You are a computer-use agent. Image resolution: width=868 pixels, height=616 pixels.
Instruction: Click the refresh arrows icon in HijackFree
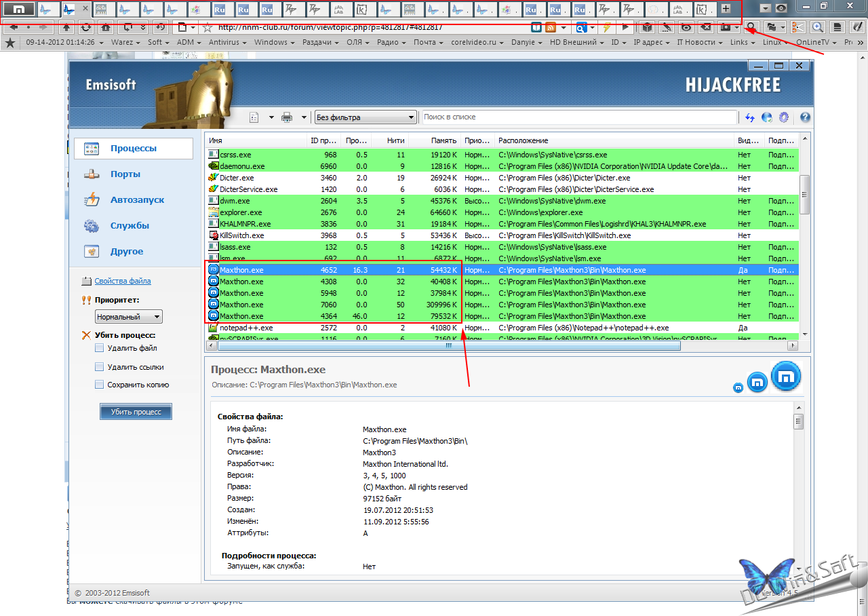point(750,117)
